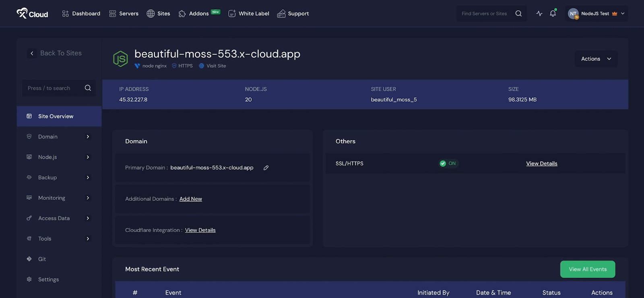Click the Status column header
This screenshot has width=644, height=298.
pos(551,293)
